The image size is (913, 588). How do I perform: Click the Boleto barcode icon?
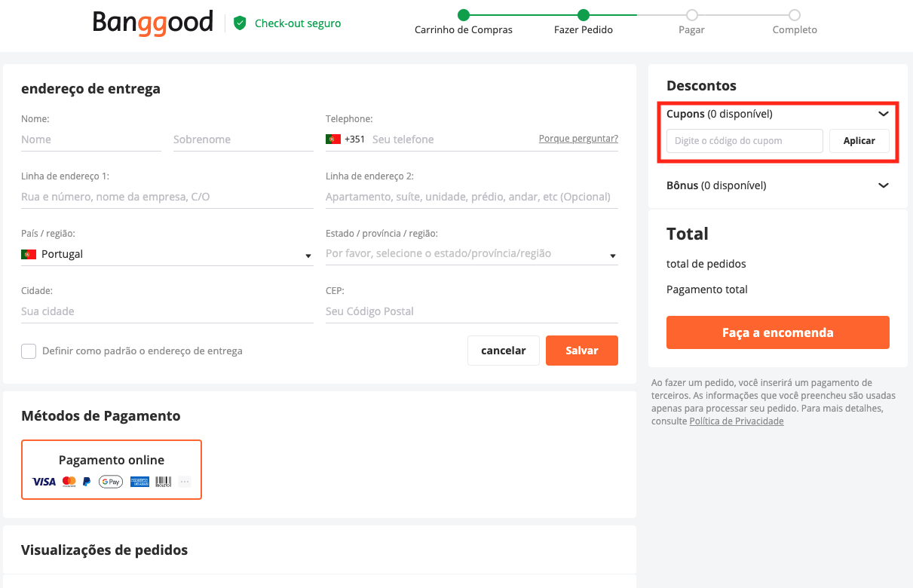click(164, 482)
